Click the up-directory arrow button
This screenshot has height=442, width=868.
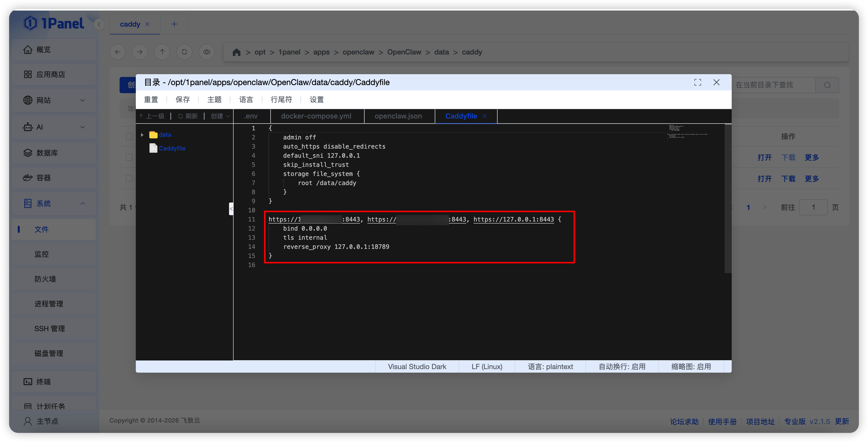[x=162, y=52]
